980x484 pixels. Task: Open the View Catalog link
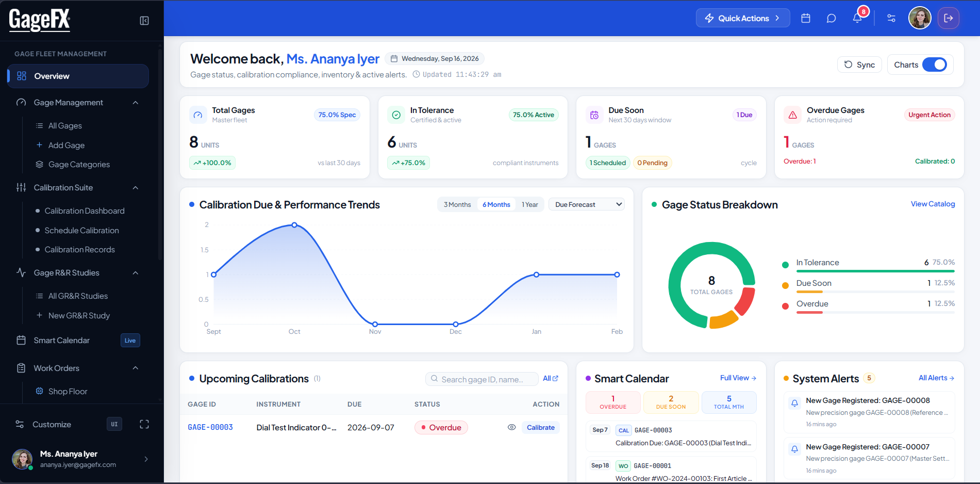coord(933,204)
